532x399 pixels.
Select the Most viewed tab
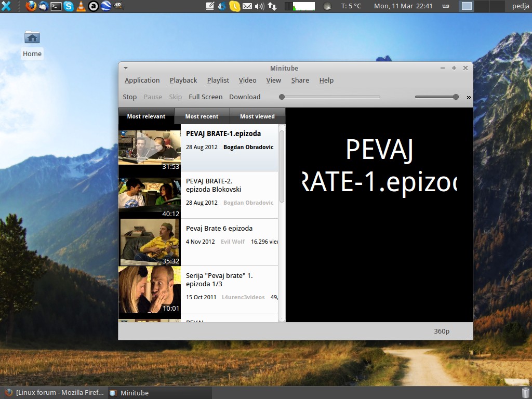point(257,116)
